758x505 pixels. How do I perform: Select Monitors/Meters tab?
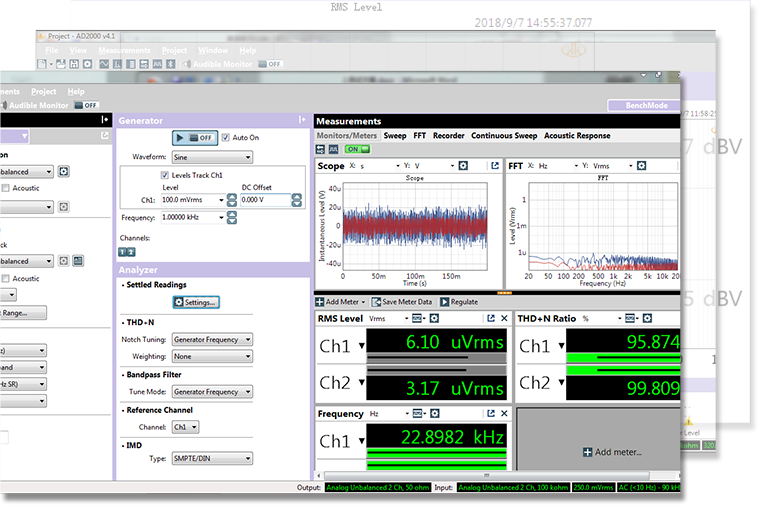click(347, 136)
